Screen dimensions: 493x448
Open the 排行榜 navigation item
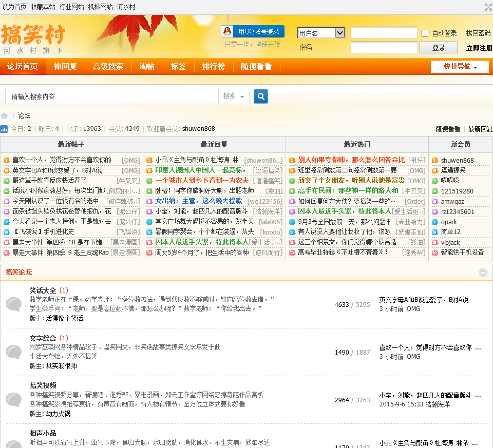(x=213, y=67)
